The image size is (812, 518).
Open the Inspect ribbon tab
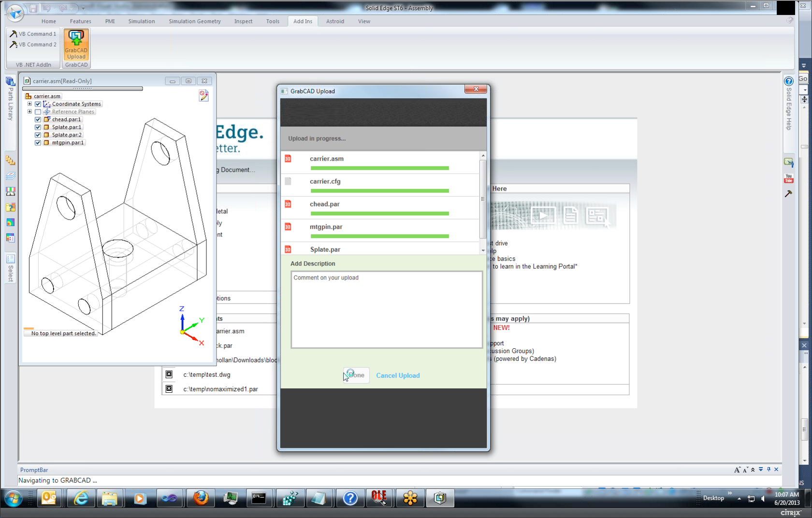point(243,21)
